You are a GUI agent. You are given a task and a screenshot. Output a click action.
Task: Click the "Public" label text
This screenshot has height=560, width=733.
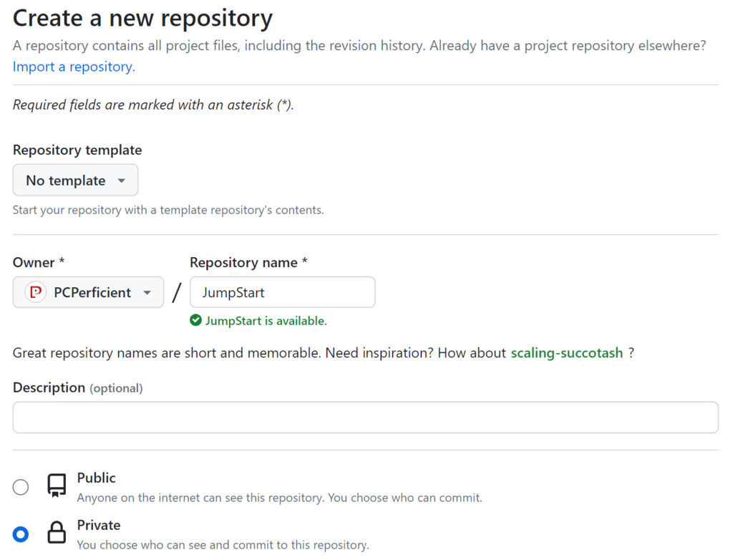pos(96,478)
